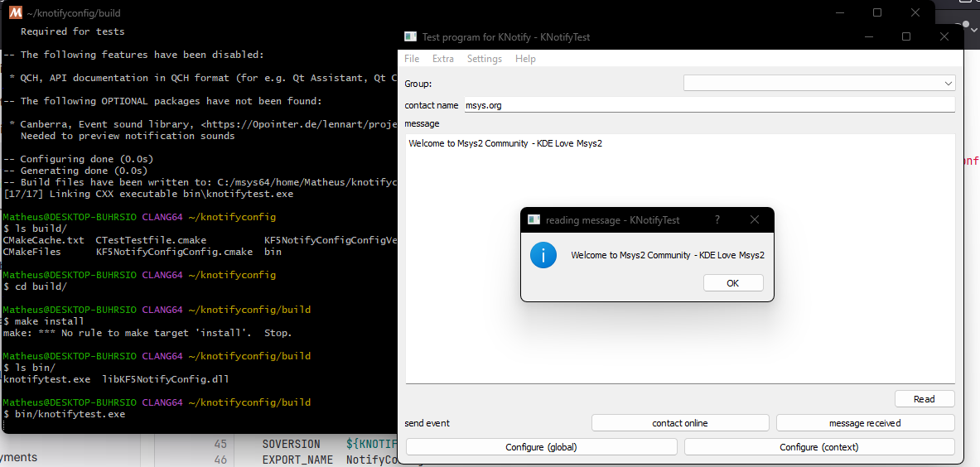Click 'SOVERSION' in the background code editor

(291, 445)
